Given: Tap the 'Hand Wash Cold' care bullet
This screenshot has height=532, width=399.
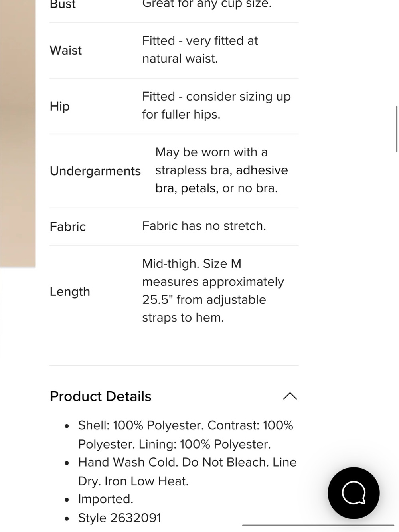Looking at the screenshot, I should [x=187, y=471].
